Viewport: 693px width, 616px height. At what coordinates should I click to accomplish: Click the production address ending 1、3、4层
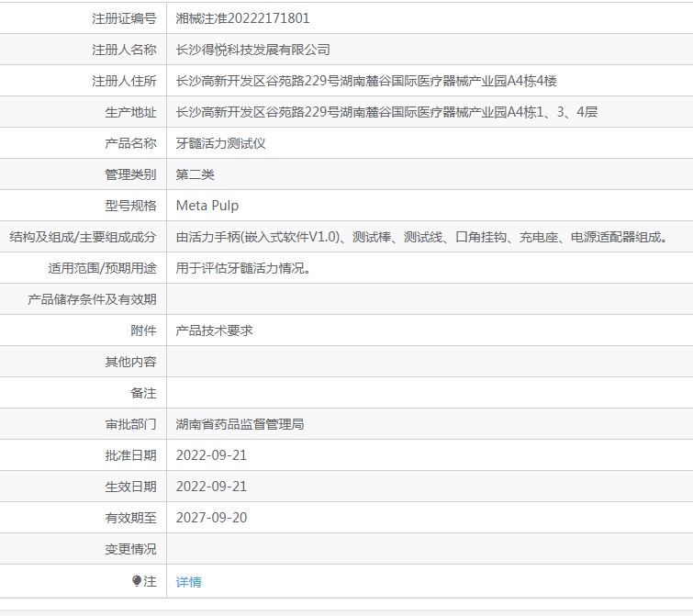pyautogui.click(x=386, y=112)
